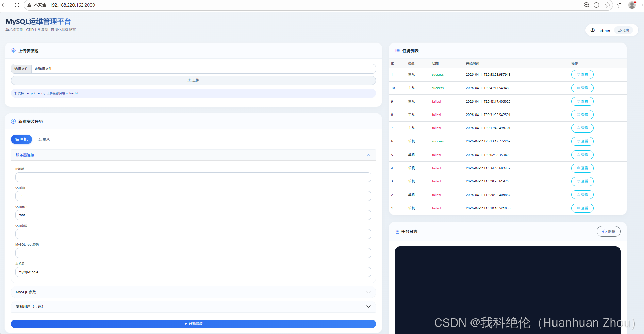Image resolution: width=644 pixels, height=334 pixels.
Task: View details of task ID 10
Action: tap(582, 88)
